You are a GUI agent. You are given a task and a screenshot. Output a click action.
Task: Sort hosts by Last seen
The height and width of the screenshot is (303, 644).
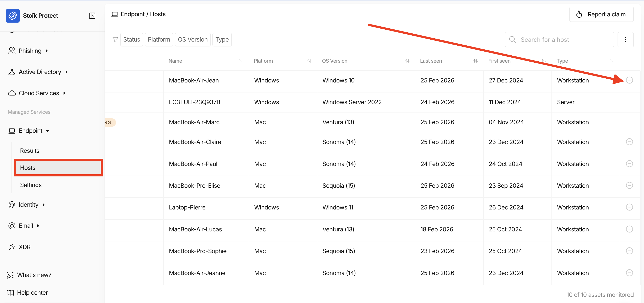pyautogui.click(x=475, y=61)
